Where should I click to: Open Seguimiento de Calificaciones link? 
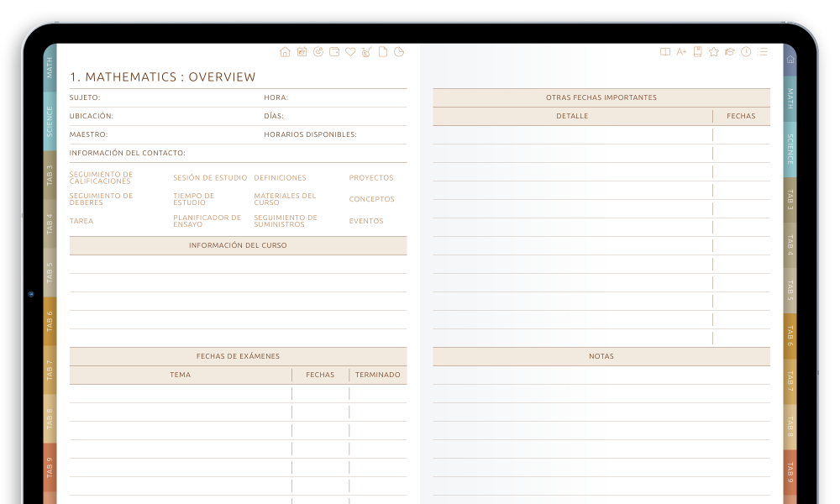(x=102, y=178)
